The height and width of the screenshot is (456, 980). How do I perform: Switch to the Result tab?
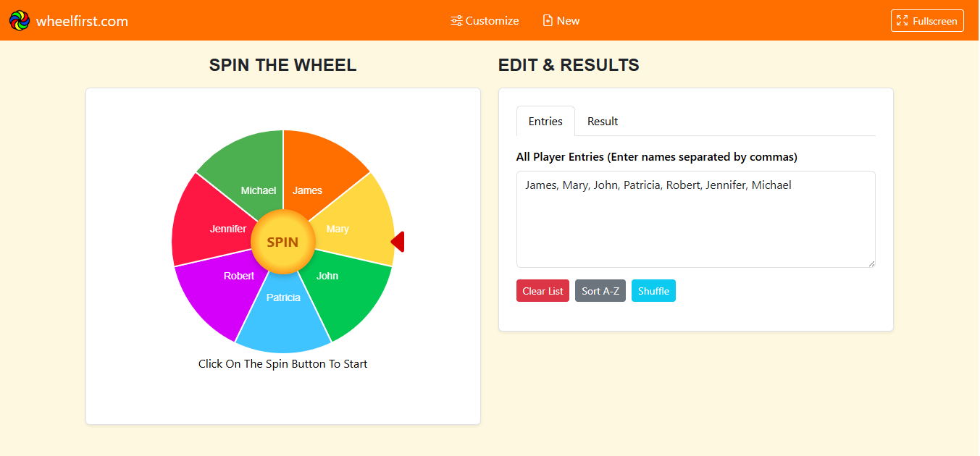[x=603, y=121]
